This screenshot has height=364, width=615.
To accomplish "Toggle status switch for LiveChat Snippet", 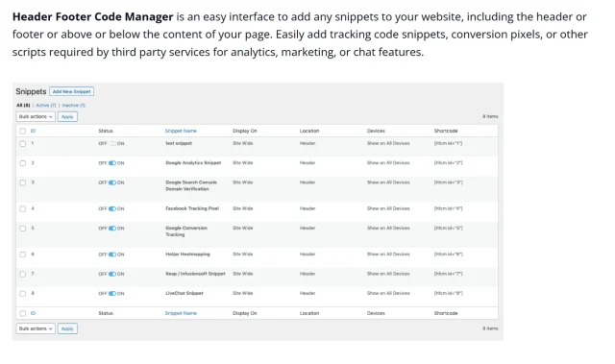I will coord(112,294).
